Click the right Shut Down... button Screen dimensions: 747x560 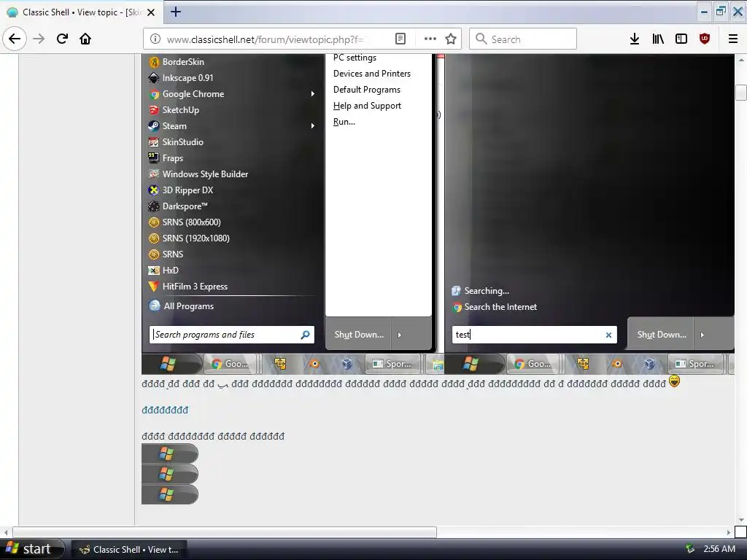(x=662, y=335)
